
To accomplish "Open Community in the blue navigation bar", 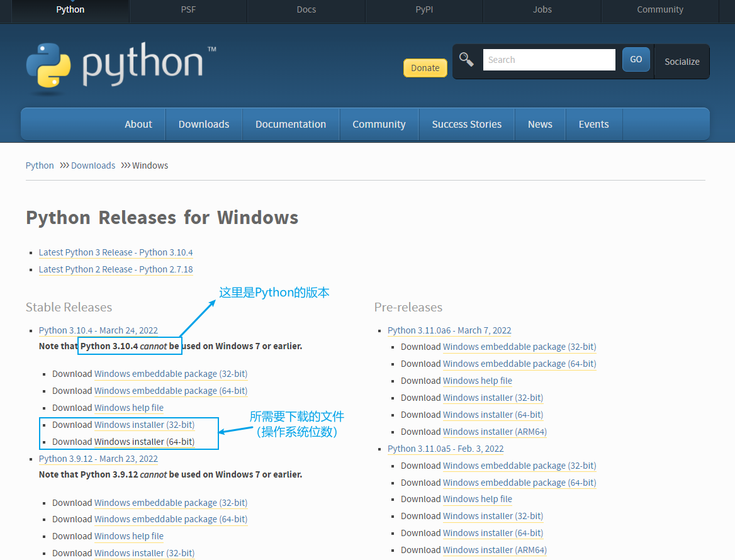I will 379,124.
